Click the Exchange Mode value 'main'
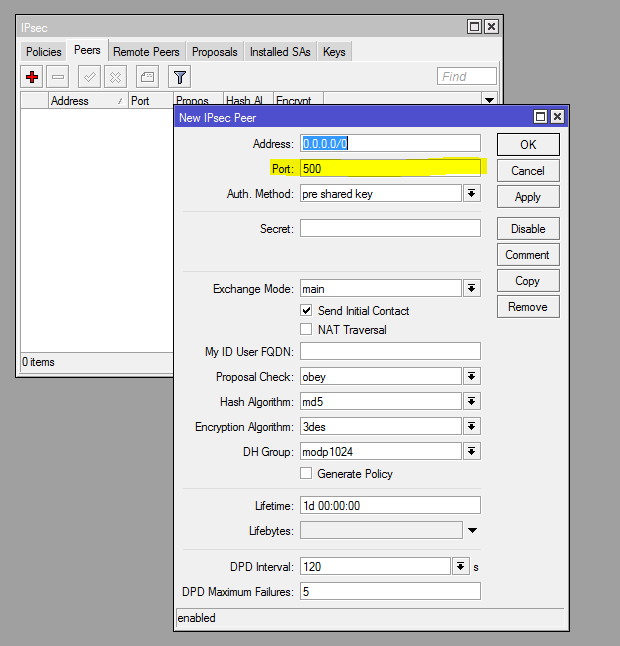 [x=381, y=288]
